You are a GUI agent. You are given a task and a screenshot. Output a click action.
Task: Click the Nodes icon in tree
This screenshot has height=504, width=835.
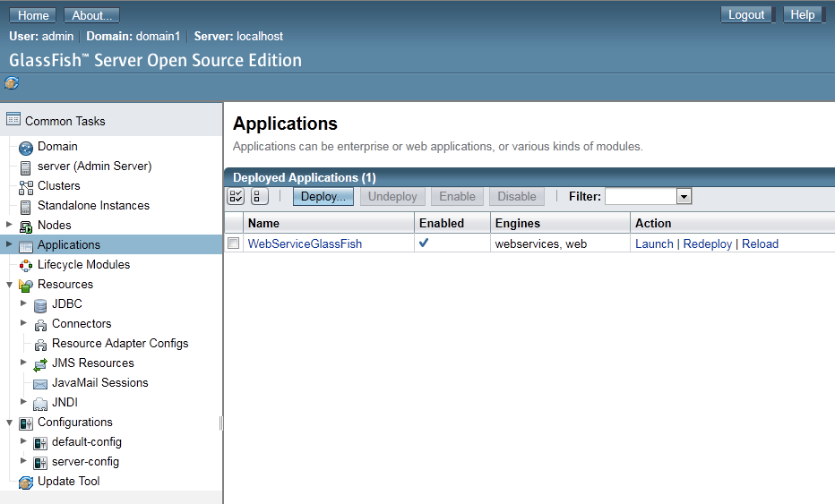pos(26,226)
